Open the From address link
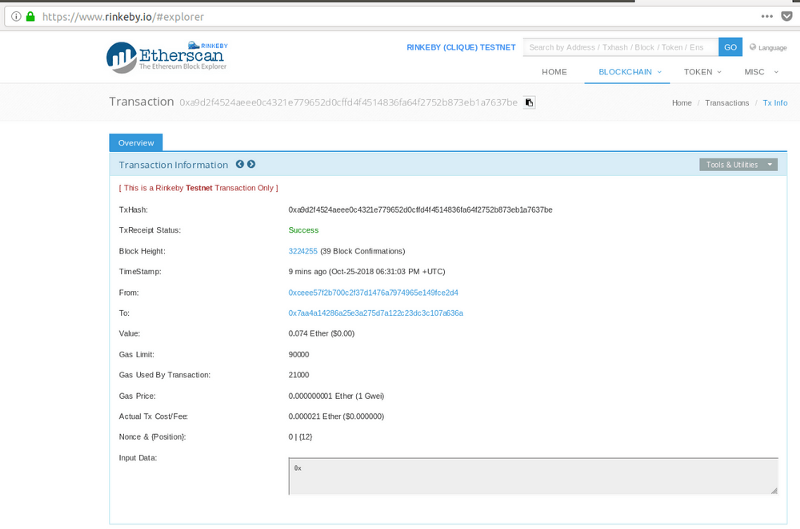The image size is (800, 529). 373,292
